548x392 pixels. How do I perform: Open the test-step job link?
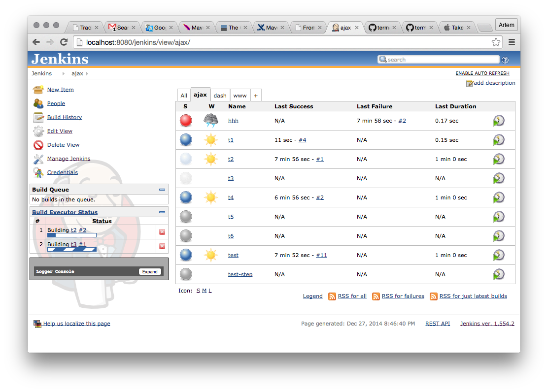pos(240,275)
